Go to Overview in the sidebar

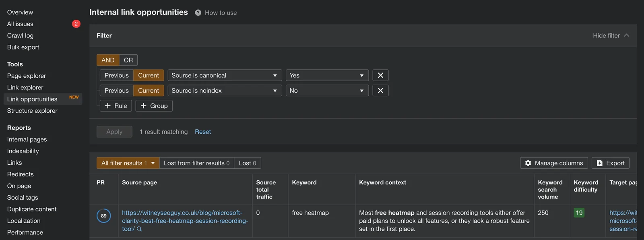20,12
